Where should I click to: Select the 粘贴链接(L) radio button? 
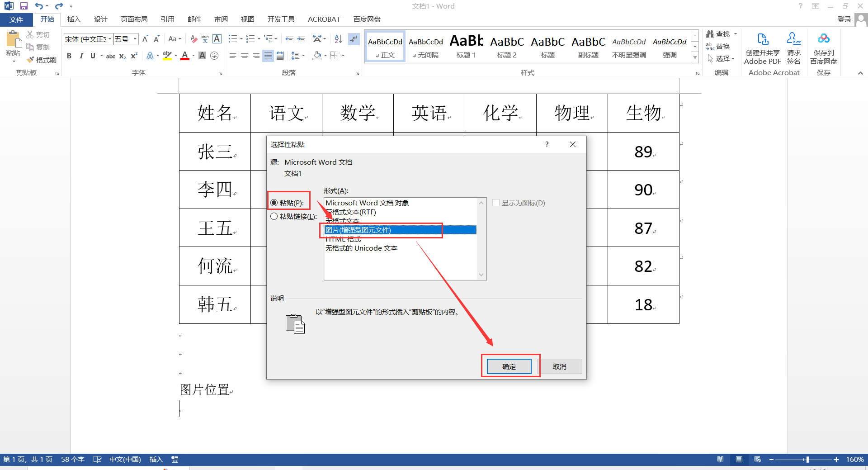click(274, 216)
